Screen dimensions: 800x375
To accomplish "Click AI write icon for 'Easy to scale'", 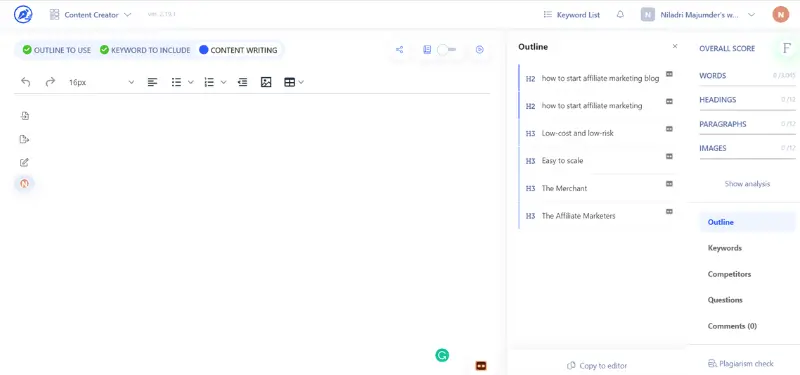I will (x=669, y=157).
